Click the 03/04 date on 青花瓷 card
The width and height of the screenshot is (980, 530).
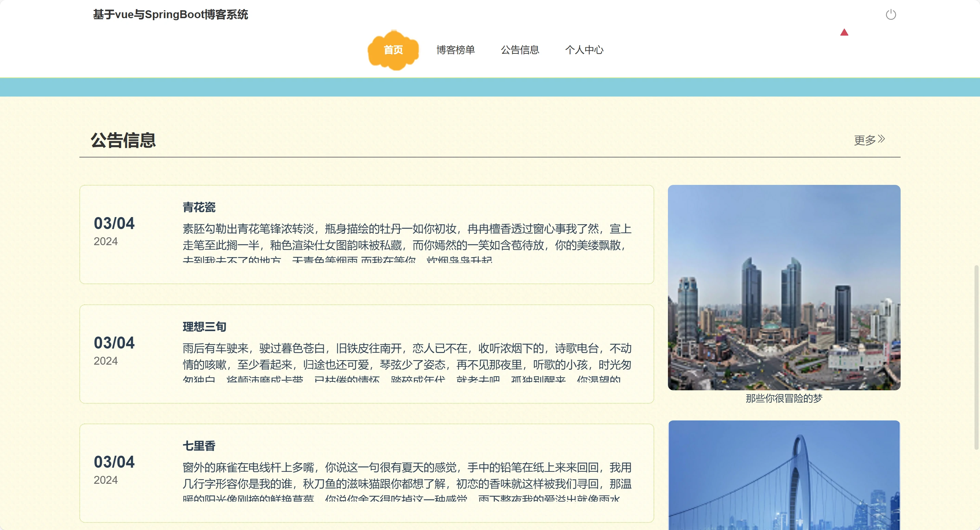[x=114, y=224]
